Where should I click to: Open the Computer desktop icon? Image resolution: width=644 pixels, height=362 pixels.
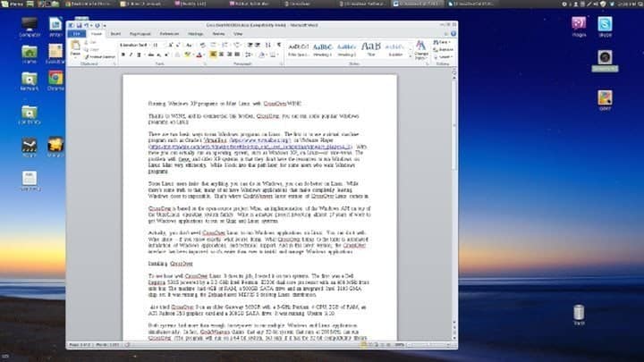click(x=30, y=27)
